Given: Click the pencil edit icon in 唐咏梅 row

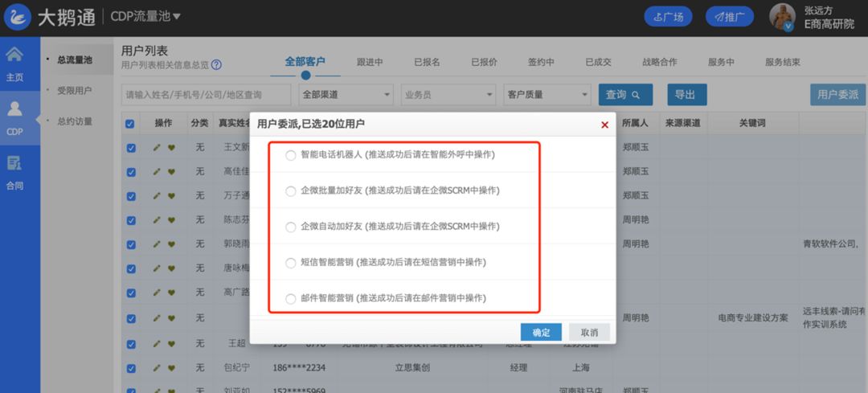Looking at the screenshot, I should click(x=157, y=268).
